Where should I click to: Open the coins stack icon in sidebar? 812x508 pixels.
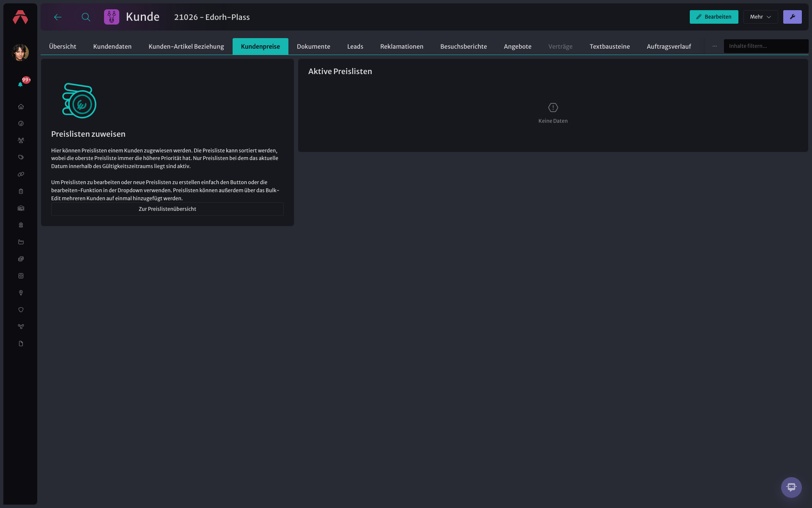(21, 259)
